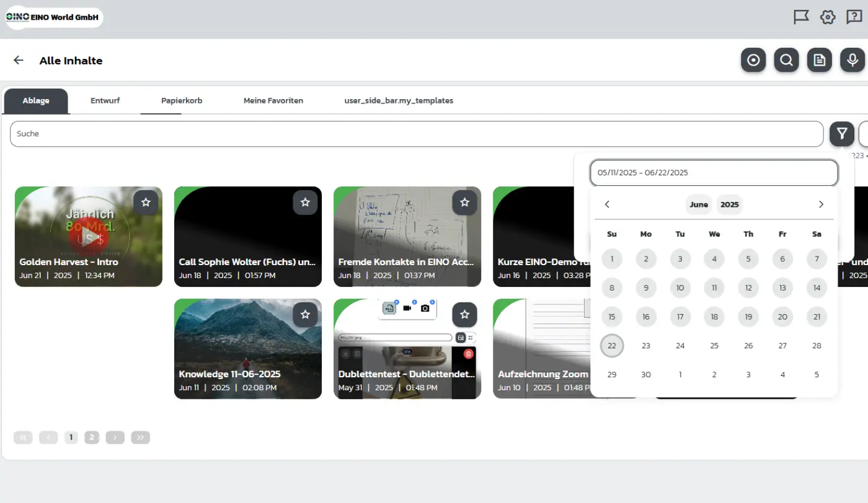Pick June 9 in the calendar
The width and height of the screenshot is (868, 503).
[x=646, y=287]
